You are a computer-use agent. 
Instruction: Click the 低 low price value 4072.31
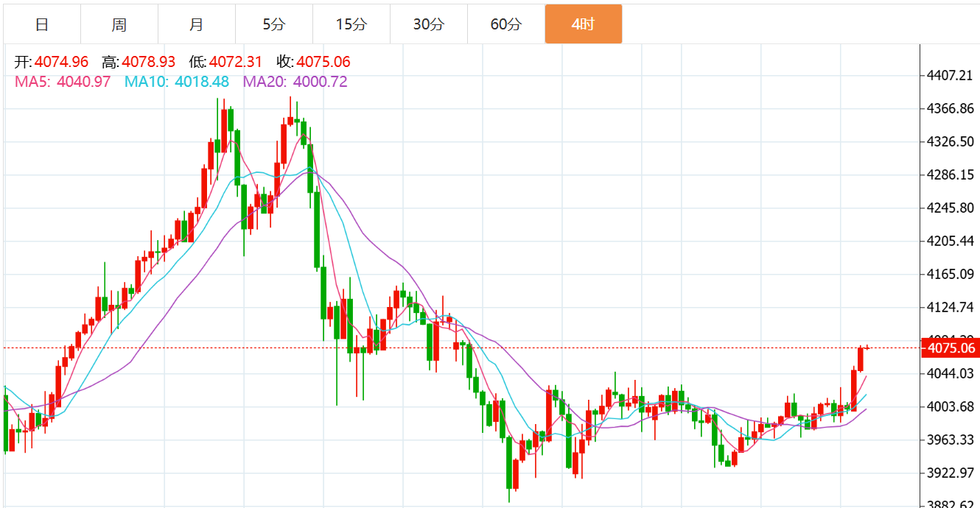tap(236, 62)
